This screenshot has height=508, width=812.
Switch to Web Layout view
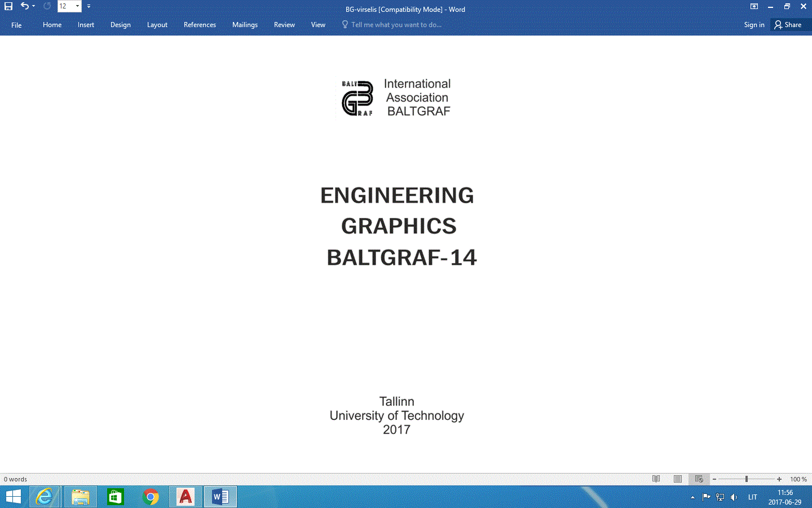point(699,479)
